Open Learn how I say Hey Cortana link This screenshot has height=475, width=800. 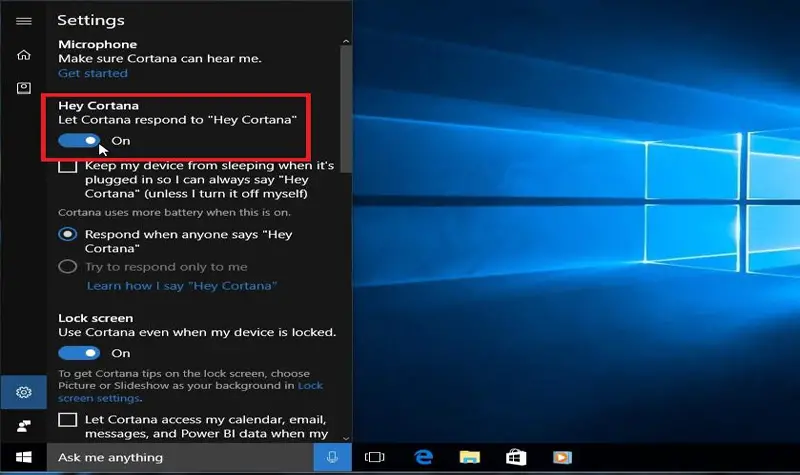[x=182, y=286]
